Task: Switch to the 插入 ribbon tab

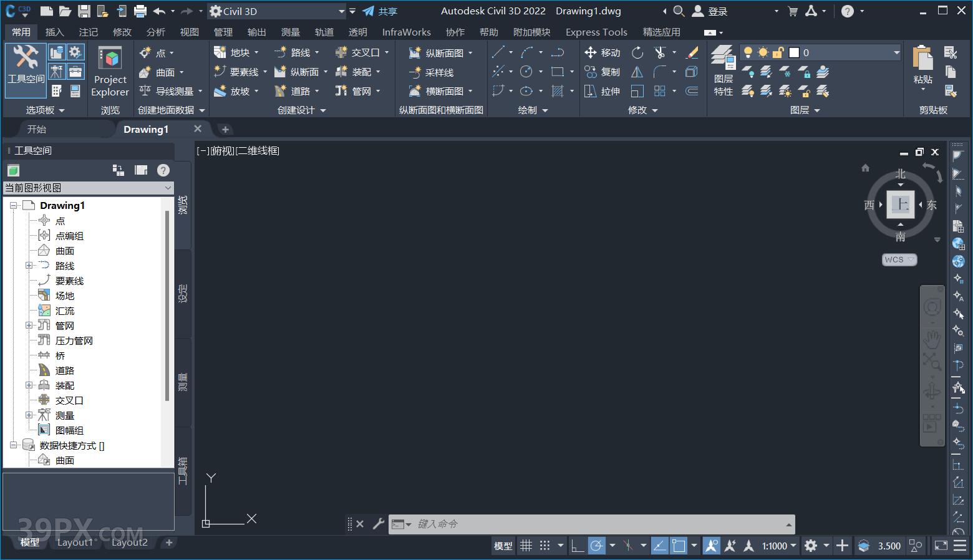Action: coord(55,32)
